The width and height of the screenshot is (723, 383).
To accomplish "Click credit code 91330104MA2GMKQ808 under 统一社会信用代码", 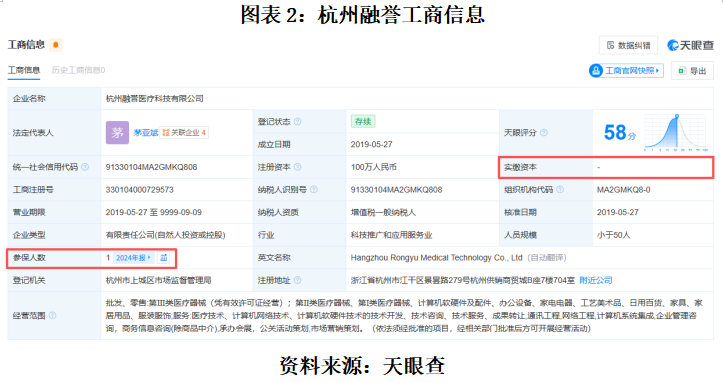I will [x=151, y=167].
